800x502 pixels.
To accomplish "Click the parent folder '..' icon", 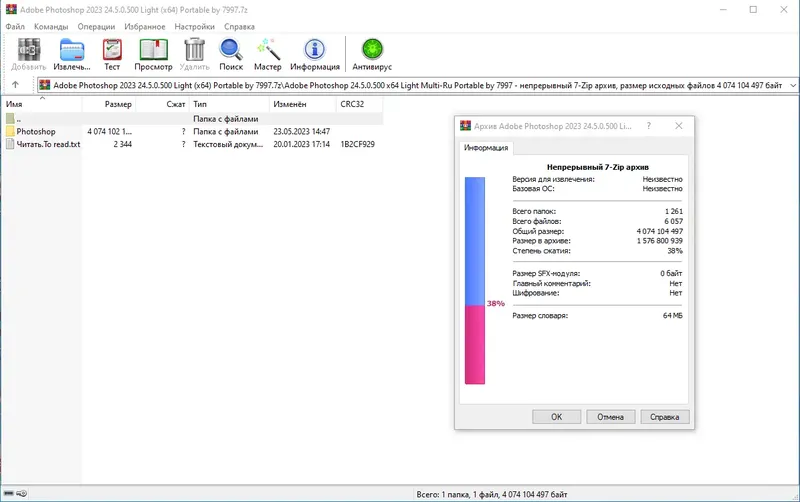I will point(10,118).
